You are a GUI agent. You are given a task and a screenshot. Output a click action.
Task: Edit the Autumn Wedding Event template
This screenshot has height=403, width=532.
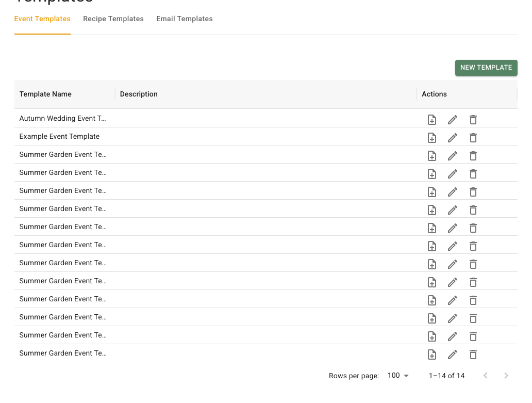[x=452, y=120]
